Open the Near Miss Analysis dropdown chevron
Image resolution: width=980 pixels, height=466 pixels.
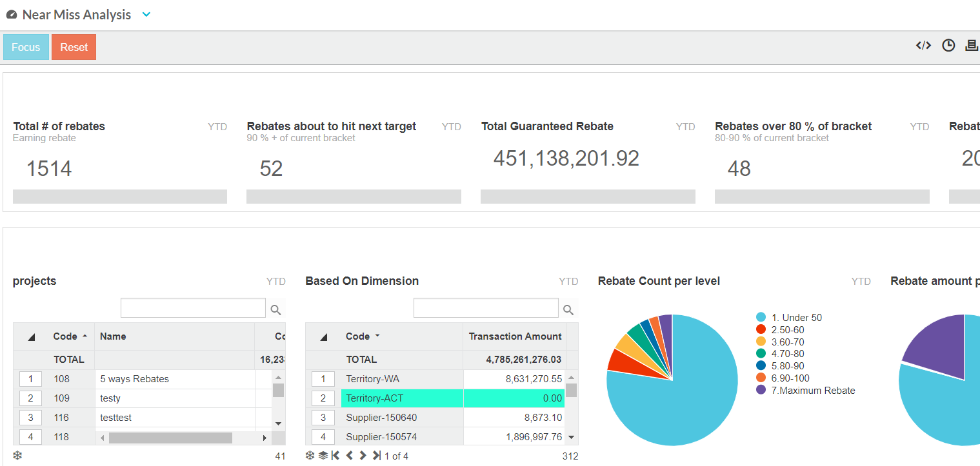pos(146,15)
